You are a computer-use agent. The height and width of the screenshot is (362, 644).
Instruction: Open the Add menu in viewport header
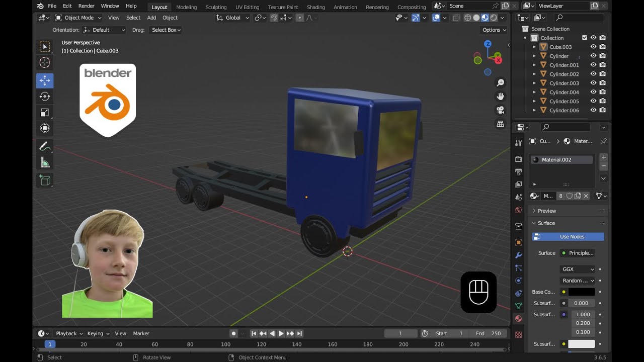[x=151, y=18]
